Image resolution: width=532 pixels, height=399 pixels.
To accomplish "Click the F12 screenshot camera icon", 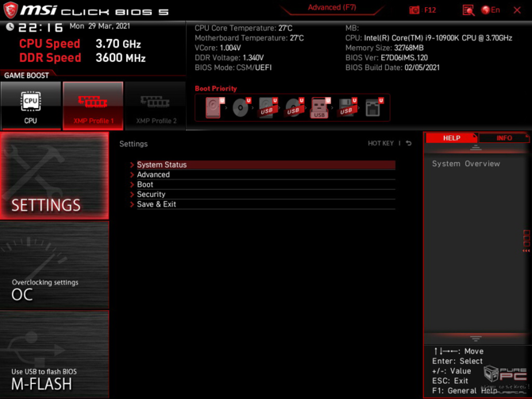I will pyautogui.click(x=414, y=10).
